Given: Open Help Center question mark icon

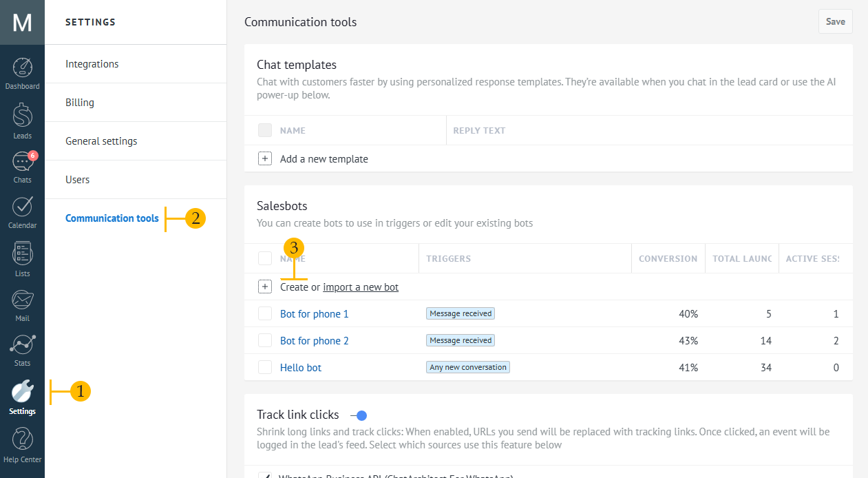Looking at the screenshot, I should click(x=22, y=439).
